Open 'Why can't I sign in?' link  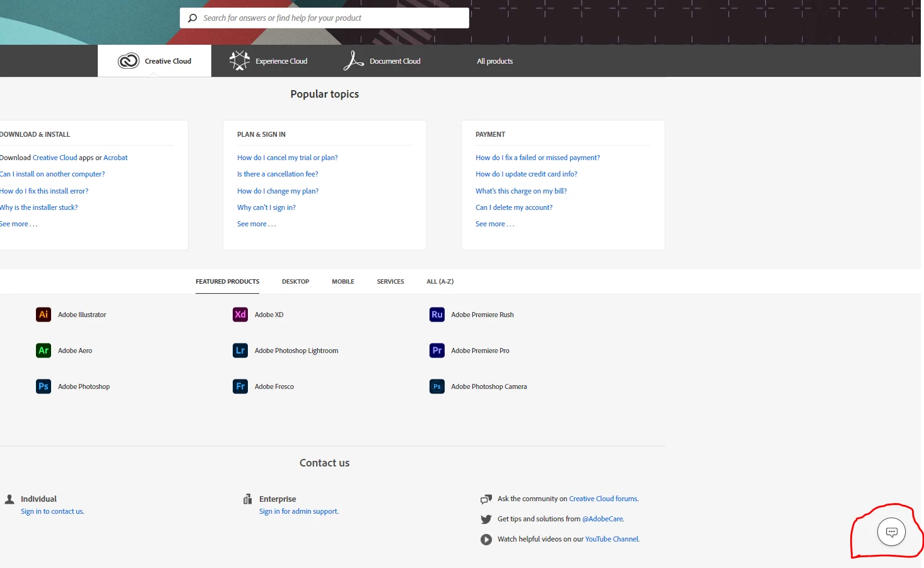[x=266, y=207]
